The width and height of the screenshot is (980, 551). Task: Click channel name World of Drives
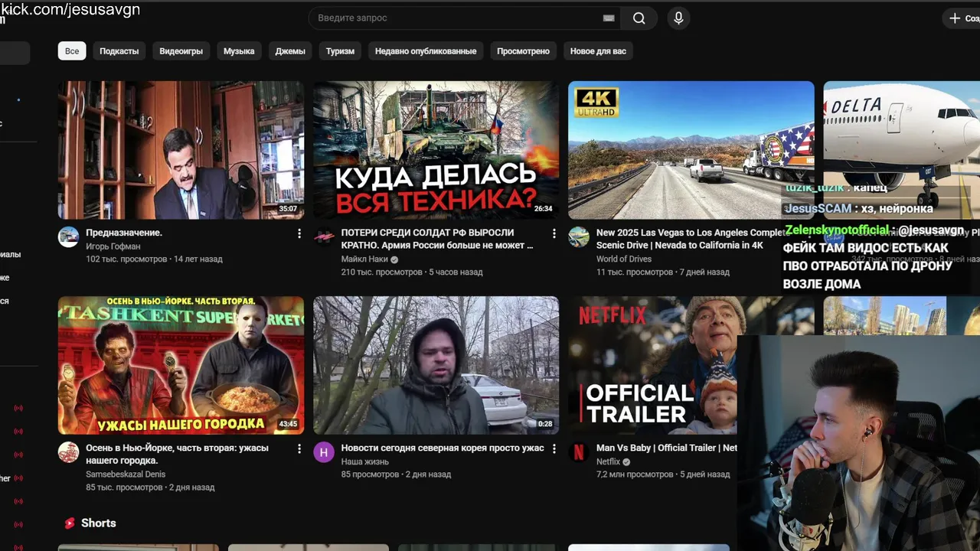pyautogui.click(x=624, y=259)
